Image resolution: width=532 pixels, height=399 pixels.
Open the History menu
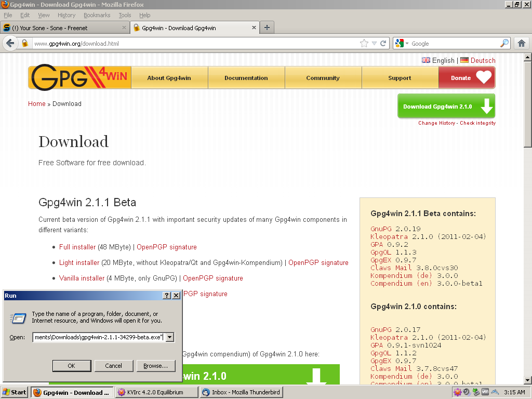coord(66,15)
